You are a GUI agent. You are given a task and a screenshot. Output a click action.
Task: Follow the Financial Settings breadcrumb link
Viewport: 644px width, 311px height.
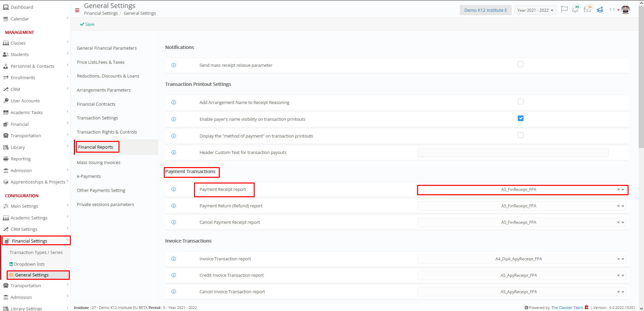click(101, 13)
